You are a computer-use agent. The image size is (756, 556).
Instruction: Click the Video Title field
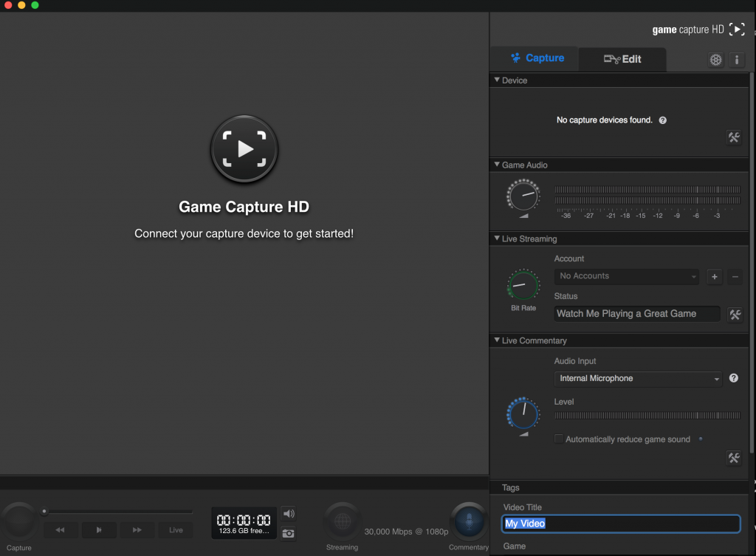pyautogui.click(x=621, y=524)
